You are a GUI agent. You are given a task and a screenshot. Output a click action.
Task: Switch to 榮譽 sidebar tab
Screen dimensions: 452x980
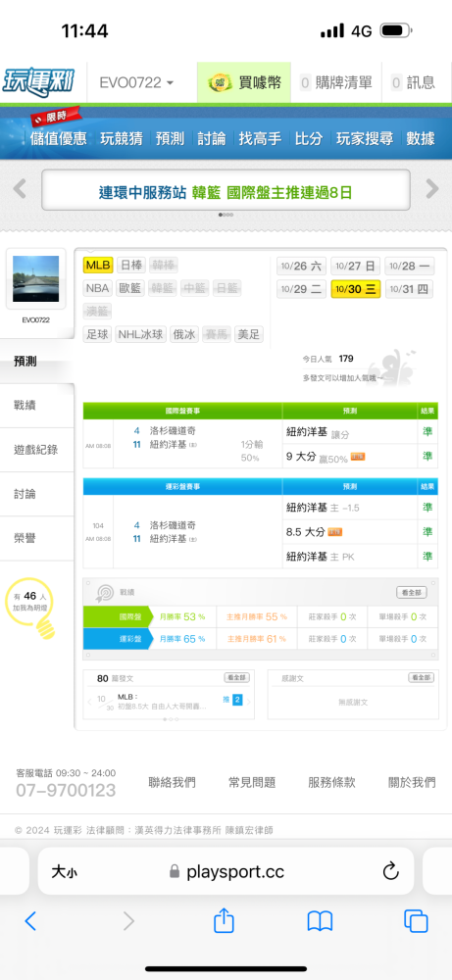coord(37,538)
